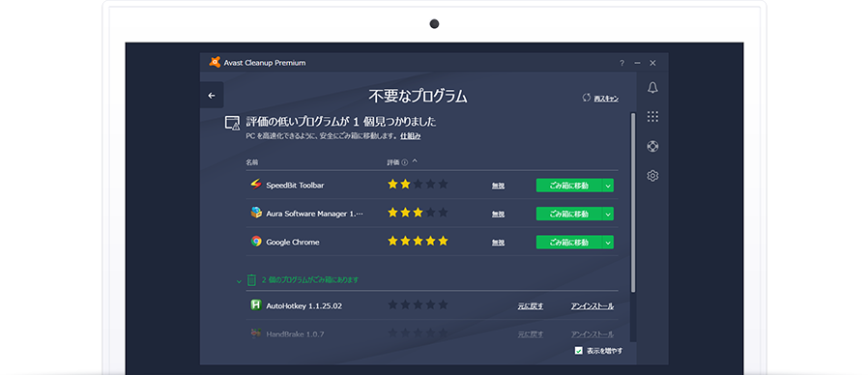Click the AutoHotkey star rating
The width and height of the screenshot is (868, 375).
[418, 304]
